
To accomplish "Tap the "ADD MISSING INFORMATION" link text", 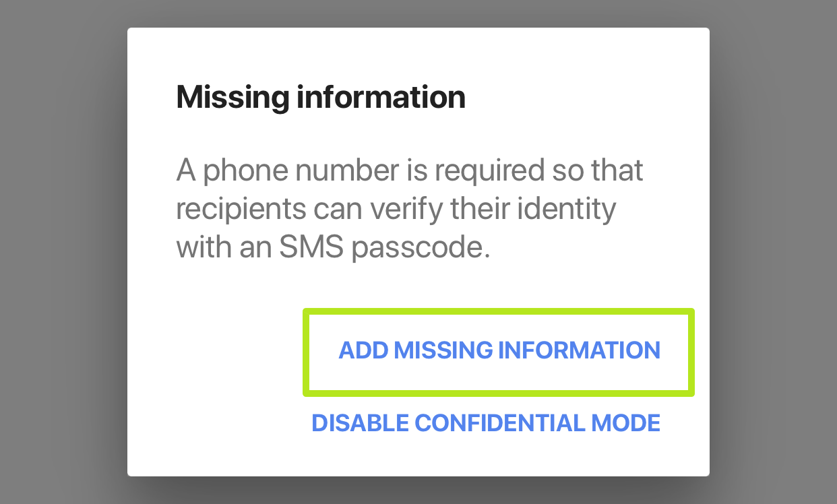I will [499, 351].
